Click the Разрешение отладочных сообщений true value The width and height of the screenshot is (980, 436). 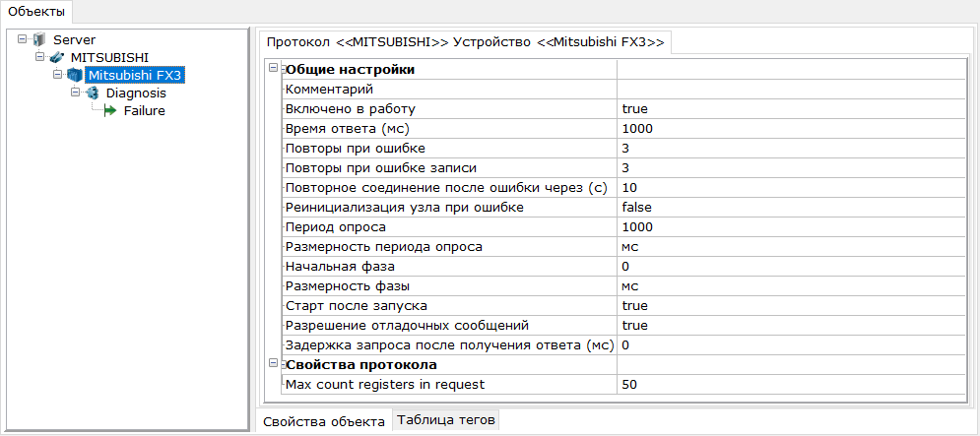pos(791,326)
